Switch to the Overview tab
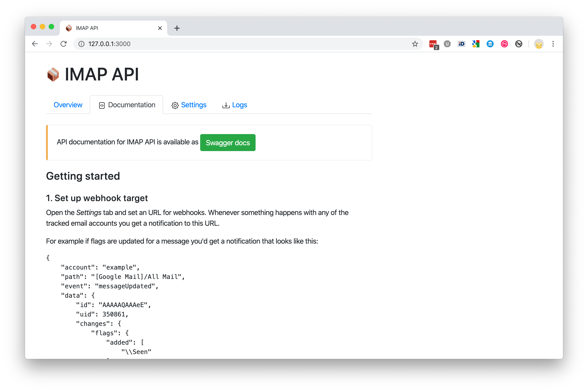 [x=68, y=105]
